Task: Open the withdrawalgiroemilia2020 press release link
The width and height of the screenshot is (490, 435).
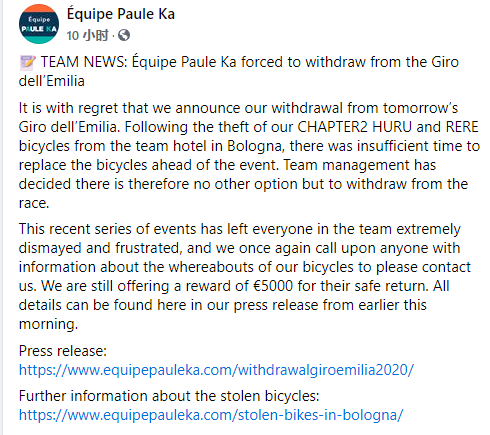Action: click(216, 370)
